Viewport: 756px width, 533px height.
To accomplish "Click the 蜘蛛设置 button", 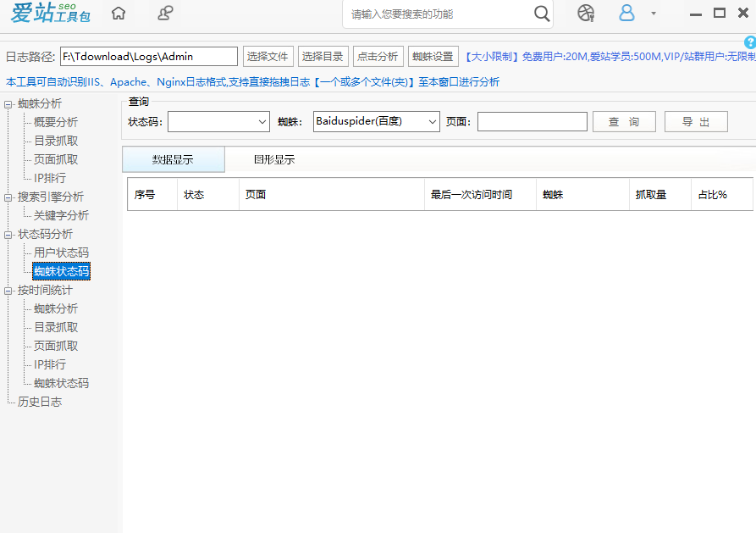I will click(x=433, y=57).
